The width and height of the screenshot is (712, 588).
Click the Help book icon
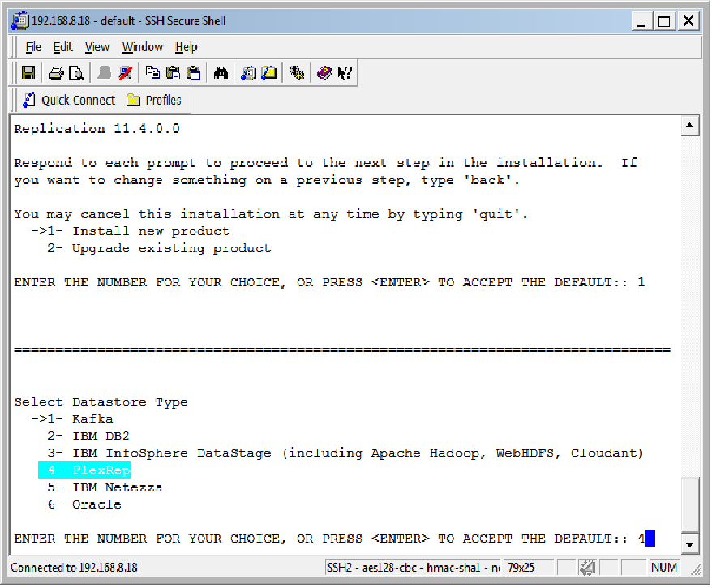[x=324, y=74]
